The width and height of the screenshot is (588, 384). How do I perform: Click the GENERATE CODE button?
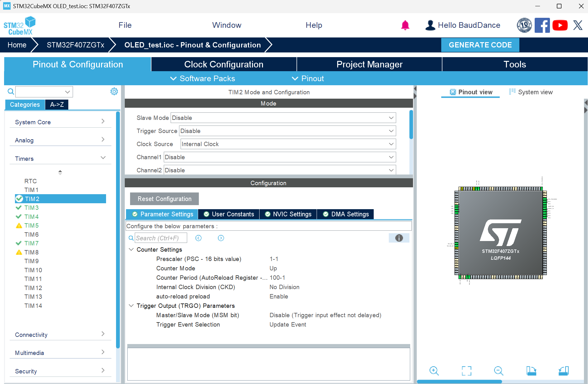click(480, 45)
